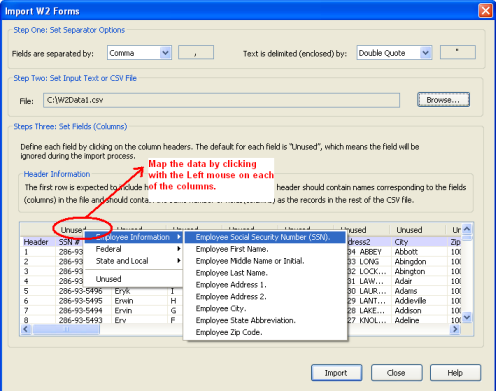Select Employee Last Name
Image resolution: width=496 pixels, height=391 pixels.
pos(265,273)
